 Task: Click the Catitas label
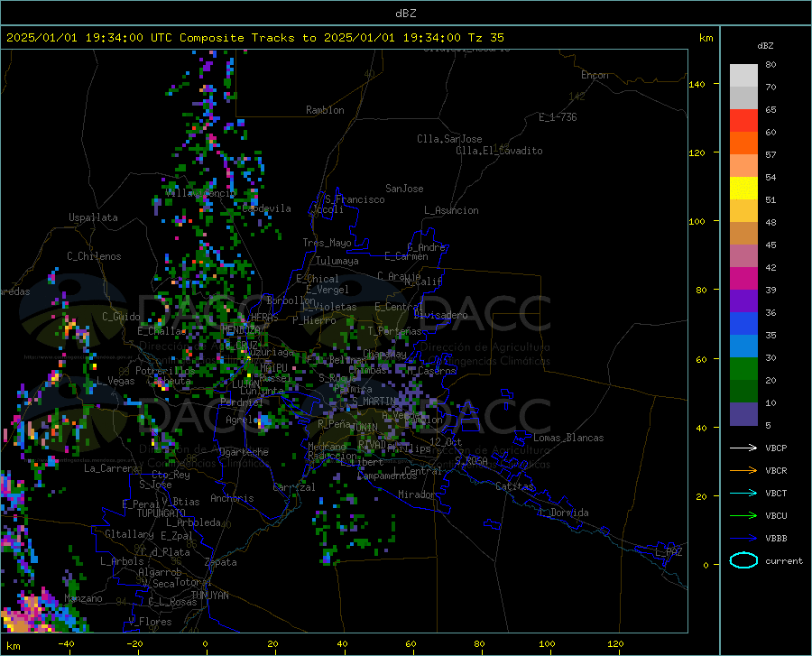(x=514, y=486)
